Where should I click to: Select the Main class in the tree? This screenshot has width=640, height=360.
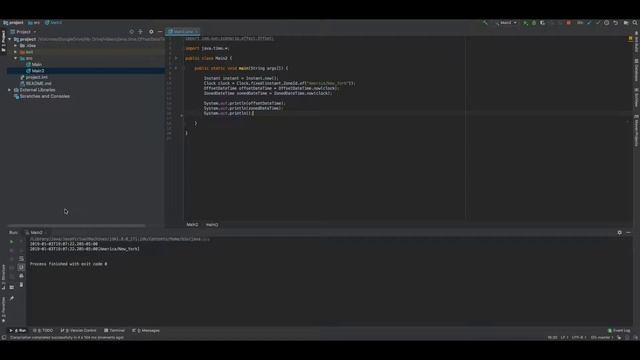click(34, 64)
